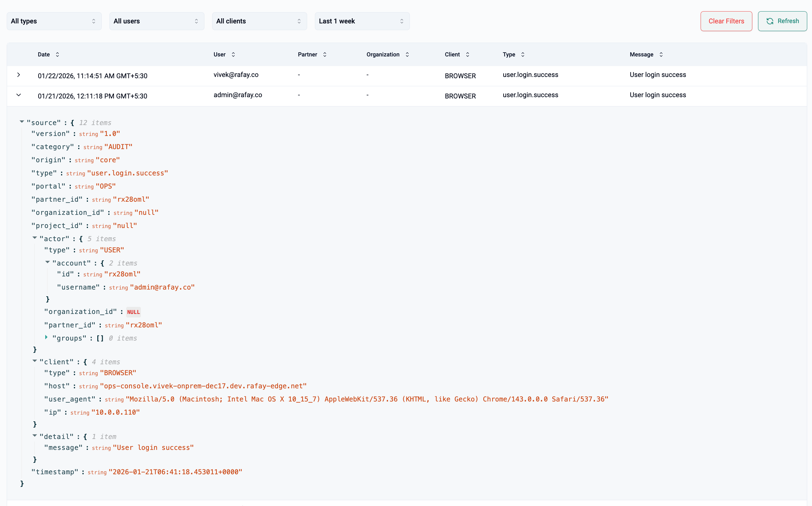Refresh the audit log list
This screenshot has height=506, width=812.
782,21
